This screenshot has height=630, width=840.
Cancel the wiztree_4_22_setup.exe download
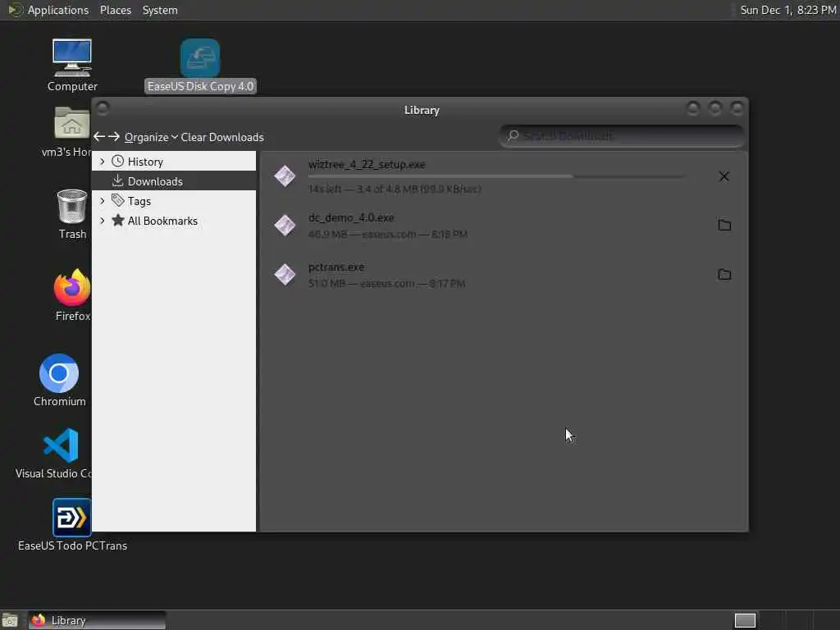724,176
